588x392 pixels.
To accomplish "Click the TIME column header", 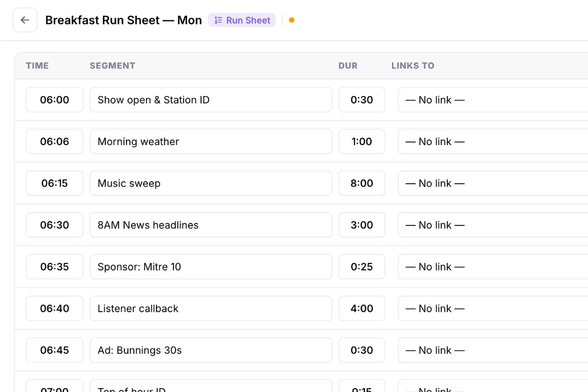I will click(37, 66).
